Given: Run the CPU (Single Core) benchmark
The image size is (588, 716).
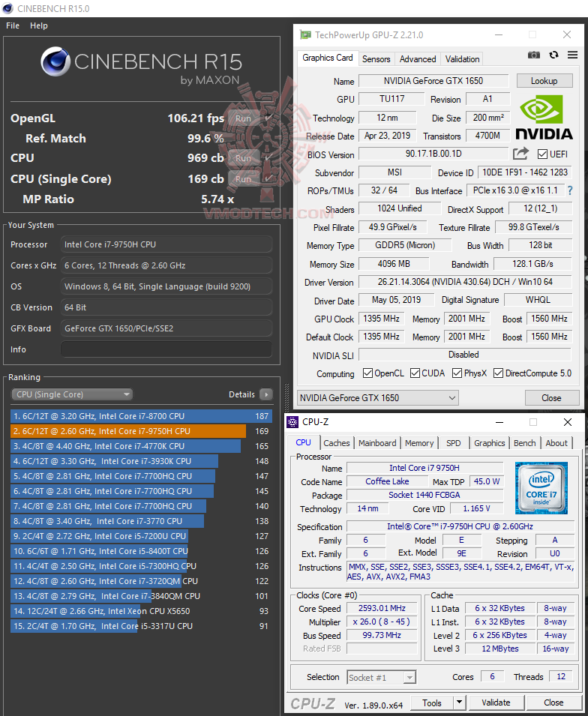Looking at the screenshot, I should tap(244, 179).
